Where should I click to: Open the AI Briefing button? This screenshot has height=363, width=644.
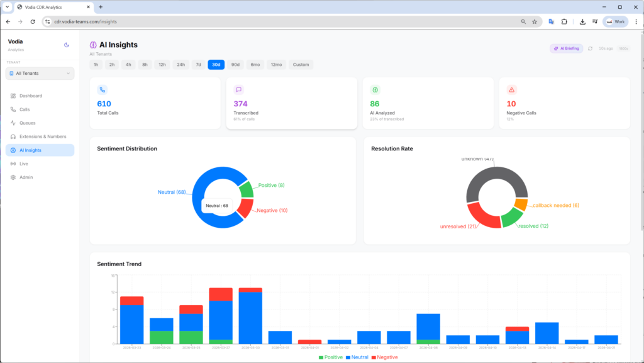pos(567,48)
